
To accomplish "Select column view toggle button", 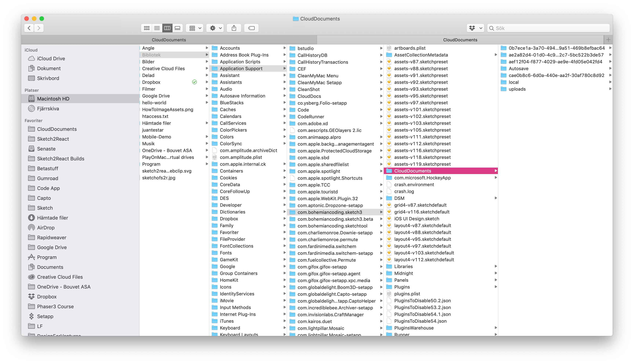I will pyautogui.click(x=167, y=28).
